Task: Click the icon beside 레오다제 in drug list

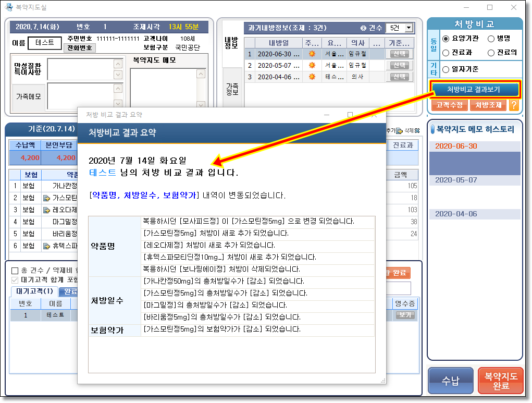Action: [46, 210]
